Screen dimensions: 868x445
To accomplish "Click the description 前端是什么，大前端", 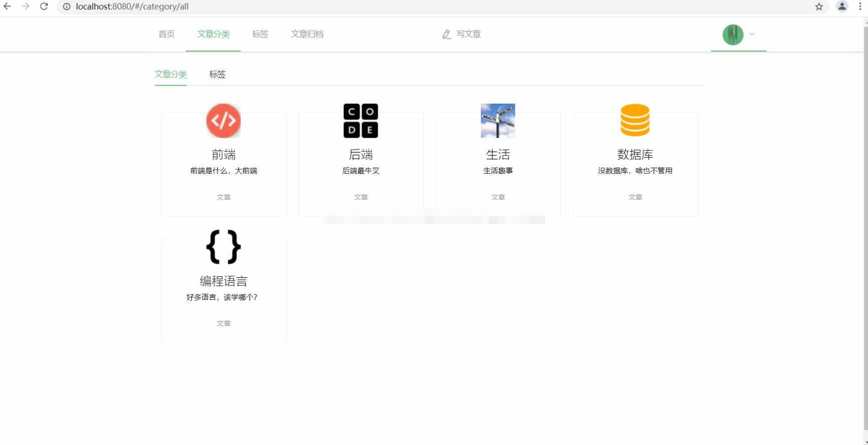I will pyautogui.click(x=223, y=171).
